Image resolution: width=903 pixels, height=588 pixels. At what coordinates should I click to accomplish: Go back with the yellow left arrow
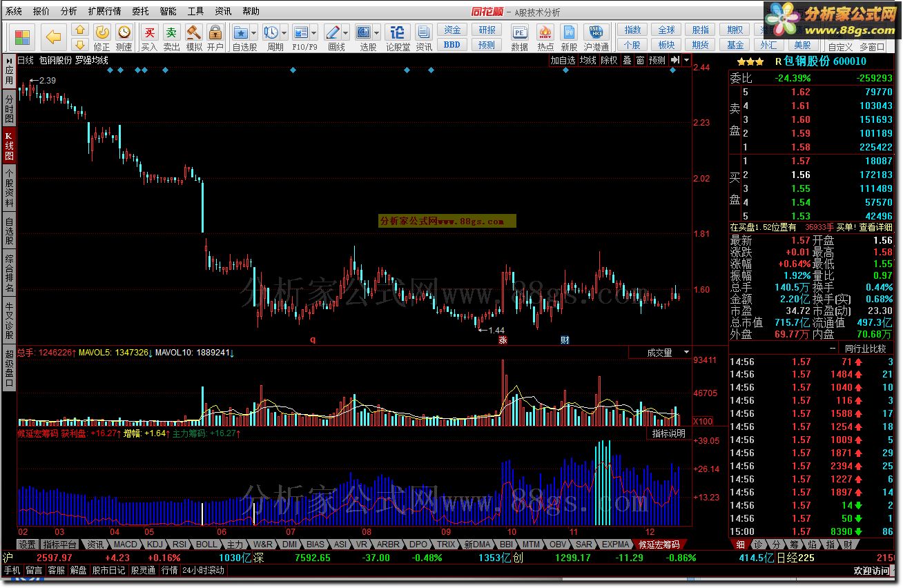[x=53, y=37]
